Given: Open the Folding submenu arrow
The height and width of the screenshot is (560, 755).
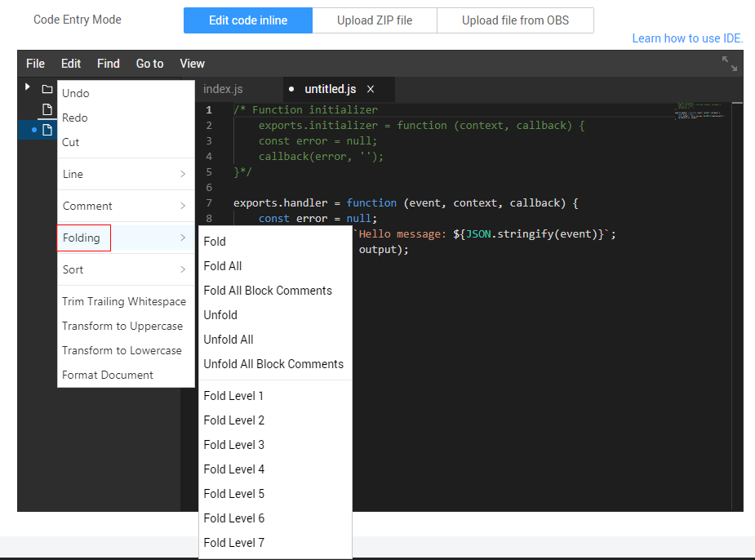Looking at the screenshot, I should click(x=183, y=238).
